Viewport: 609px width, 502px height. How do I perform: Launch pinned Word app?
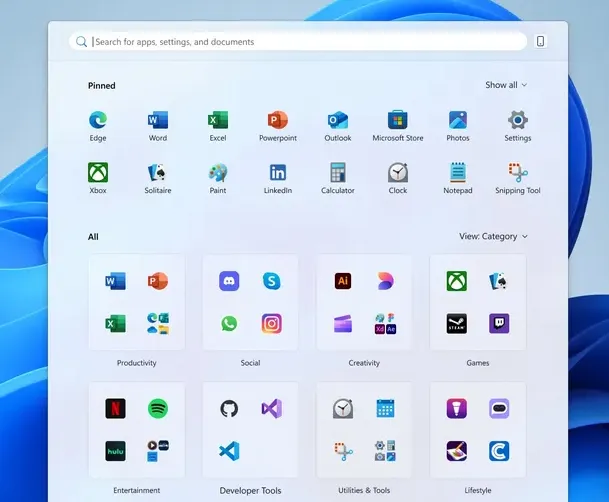click(x=158, y=120)
